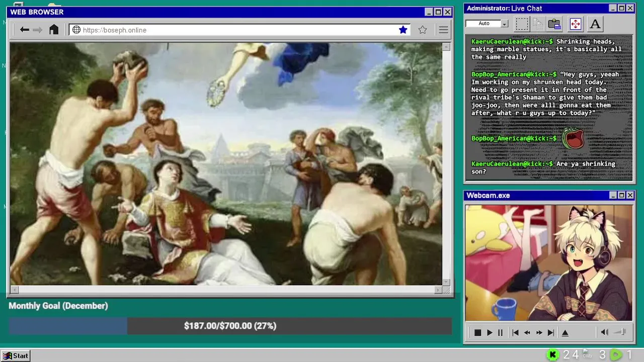644x362 pixels.
Task: Click the eject button in Webcam.exe
Action: [x=565, y=332]
